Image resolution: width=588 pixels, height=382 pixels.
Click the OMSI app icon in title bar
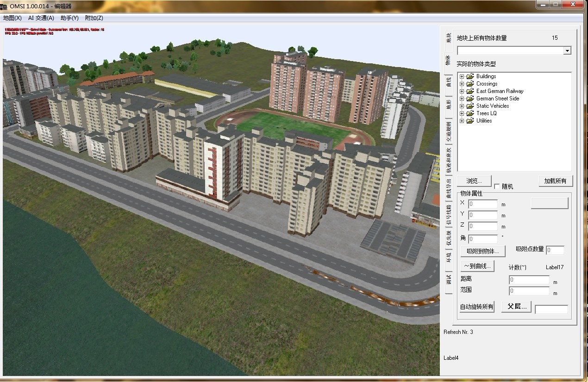click(x=4, y=6)
